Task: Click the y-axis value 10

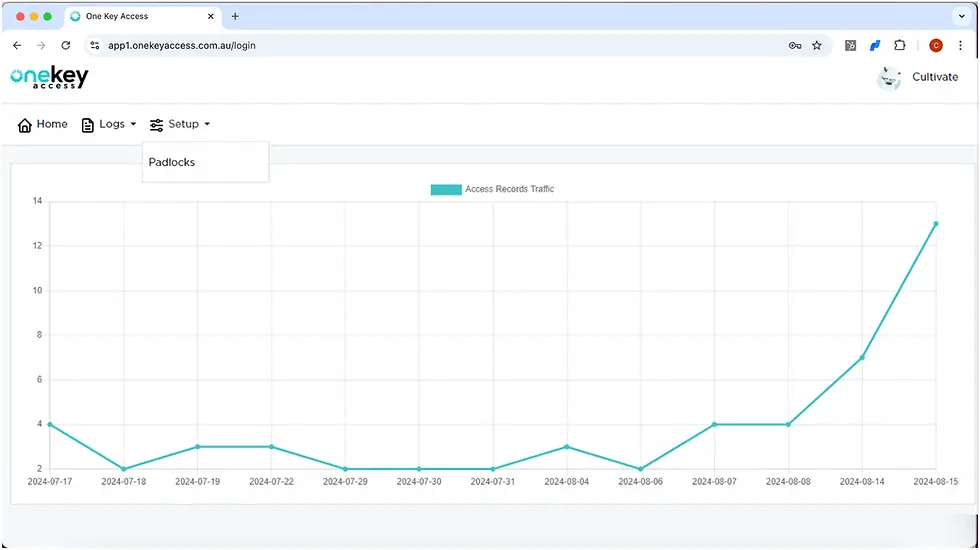Action: (x=38, y=291)
